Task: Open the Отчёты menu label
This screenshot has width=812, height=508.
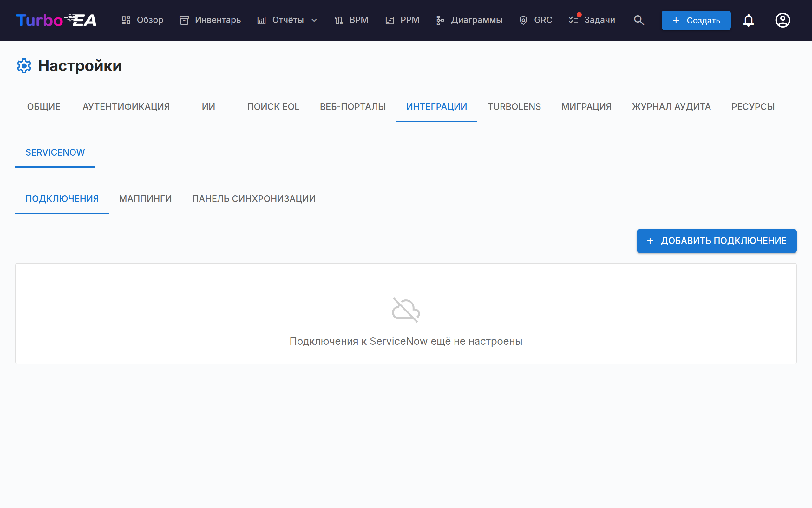Action: point(288,20)
